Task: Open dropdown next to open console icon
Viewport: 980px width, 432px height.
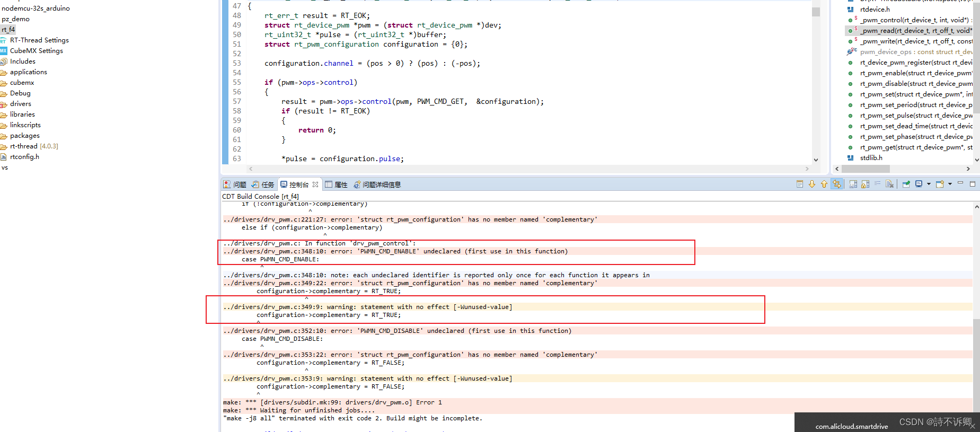Action: [950, 184]
